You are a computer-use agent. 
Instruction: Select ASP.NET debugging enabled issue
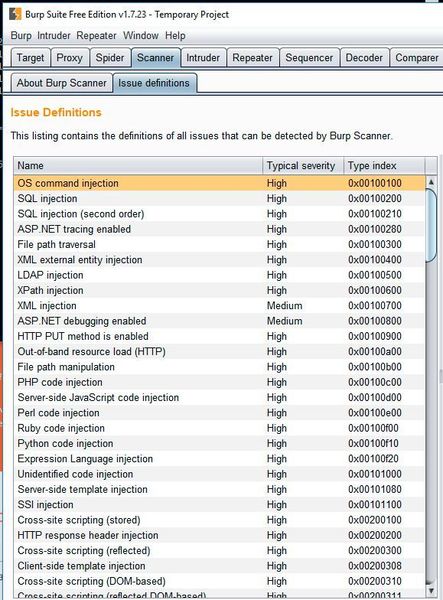click(219, 321)
